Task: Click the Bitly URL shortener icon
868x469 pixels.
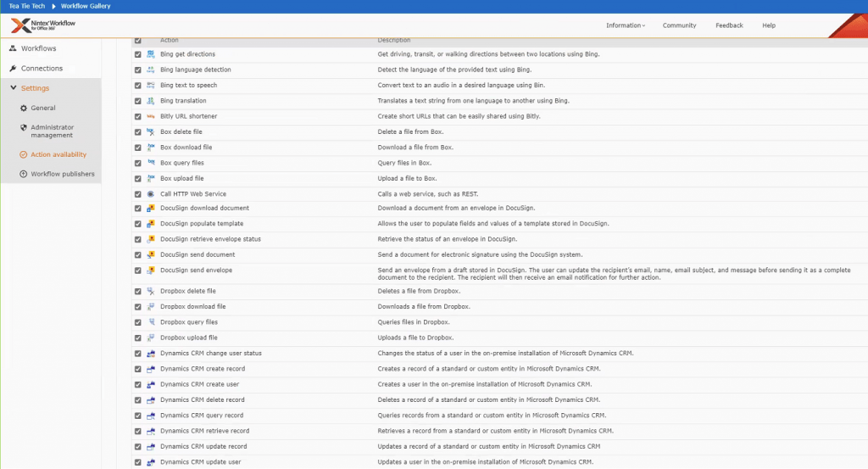Action: [151, 116]
